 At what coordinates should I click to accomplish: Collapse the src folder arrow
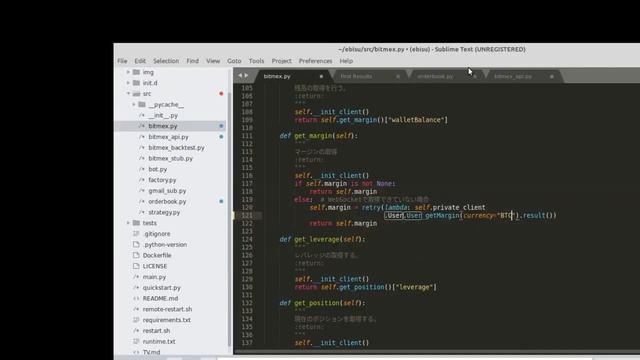pos(128,93)
